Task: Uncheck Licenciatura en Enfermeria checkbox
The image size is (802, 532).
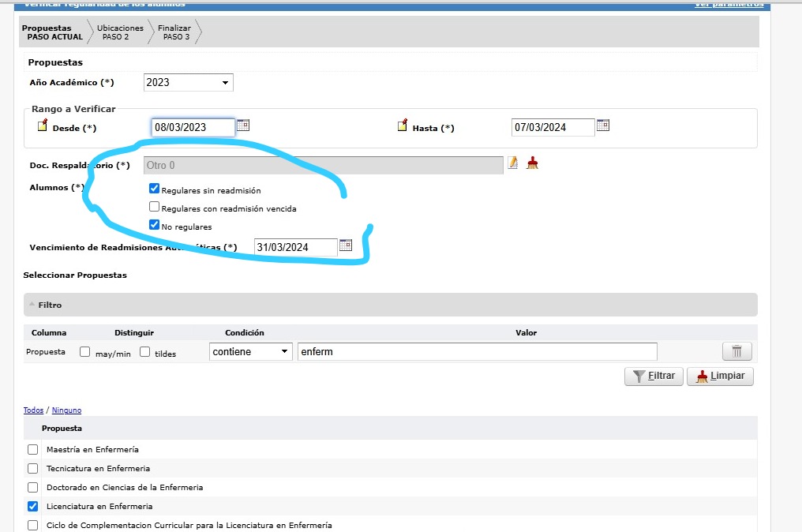Action: [32, 507]
